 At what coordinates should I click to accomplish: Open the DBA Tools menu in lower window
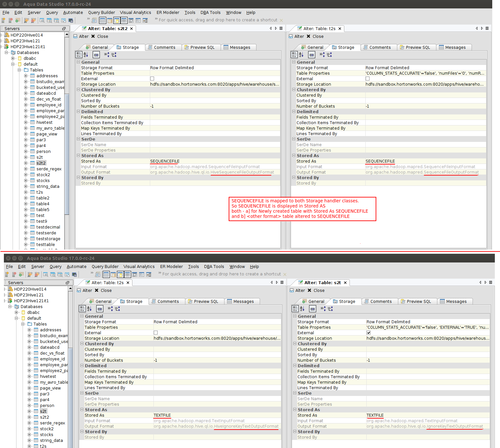point(214,267)
